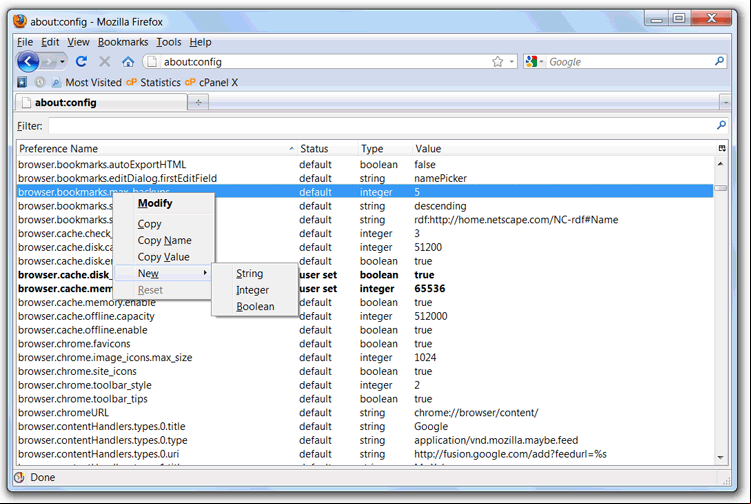Screen dimensions: 751x504
Task: Select the about:config tab
Action: click(101, 102)
